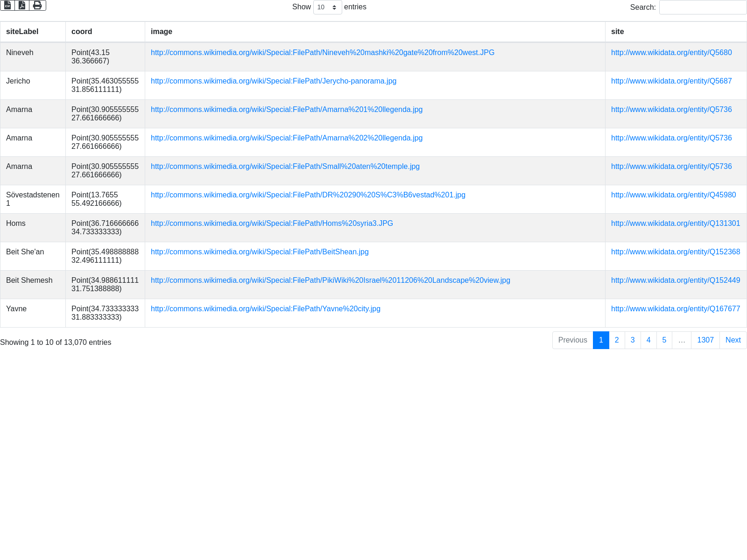Sort by the siteLabel column header

[22, 32]
